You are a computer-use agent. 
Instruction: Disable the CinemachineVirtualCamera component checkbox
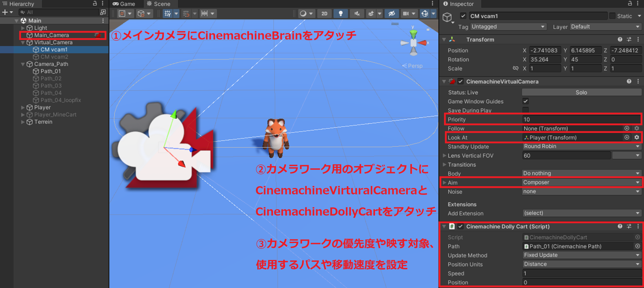pos(460,81)
